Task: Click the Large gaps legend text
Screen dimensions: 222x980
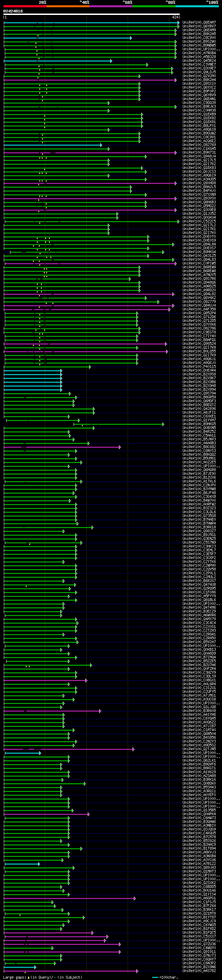Action: pyautogui.click(x=43, y=977)
